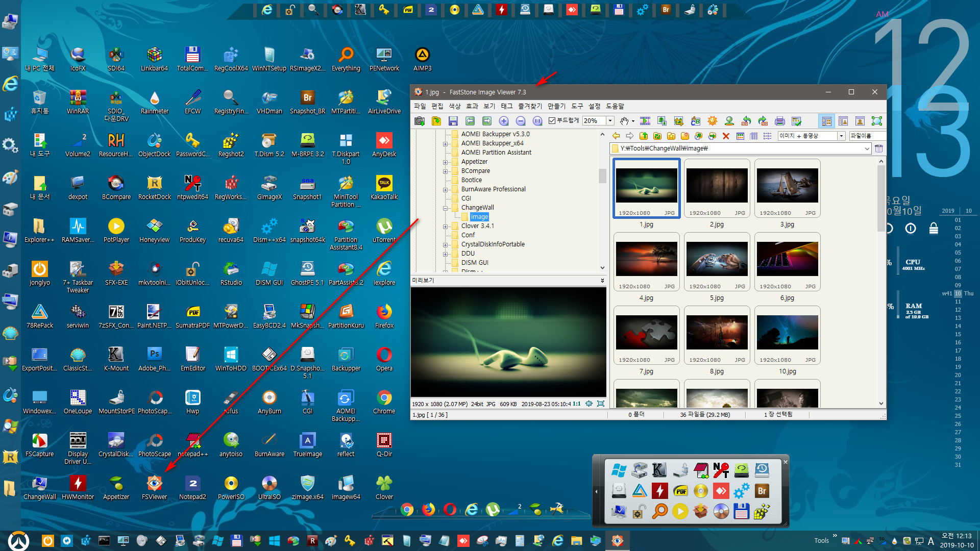Click the open file folder toolbar icon

(436, 121)
